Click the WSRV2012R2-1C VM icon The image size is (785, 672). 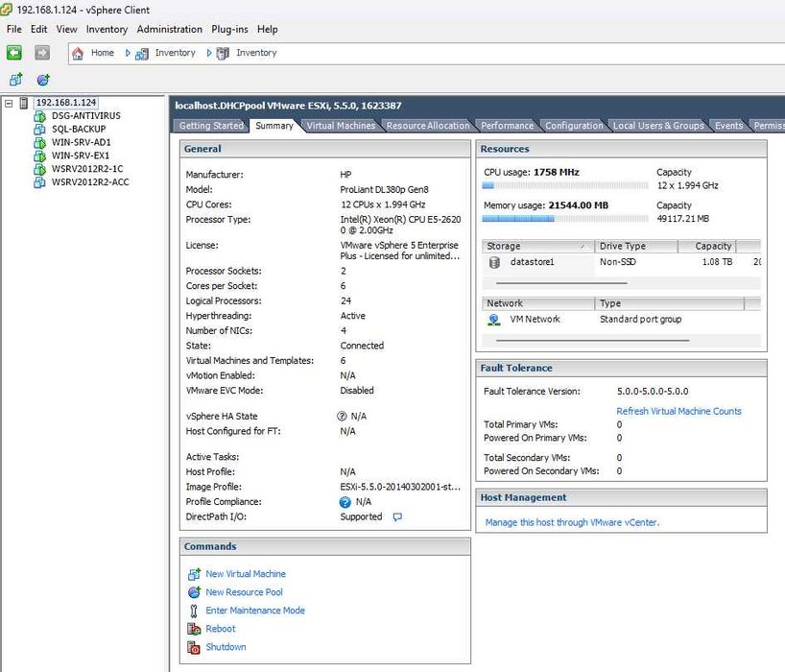click(39, 169)
